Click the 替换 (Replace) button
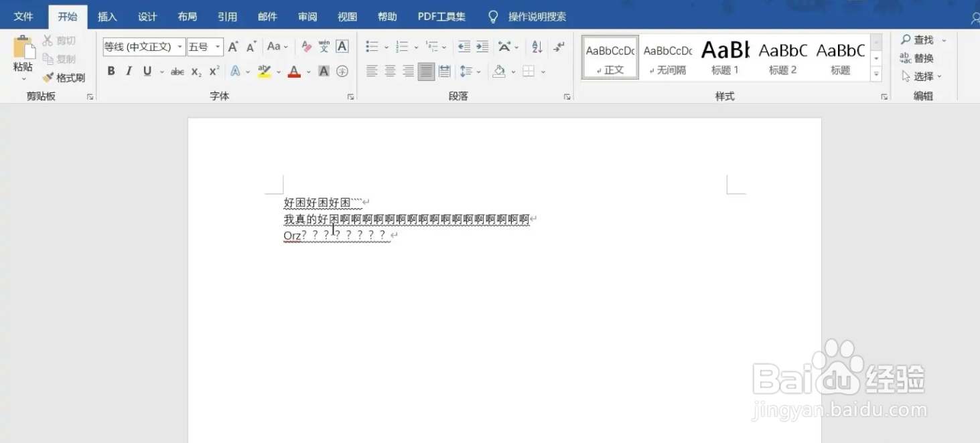980x443 pixels. [x=916, y=58]
